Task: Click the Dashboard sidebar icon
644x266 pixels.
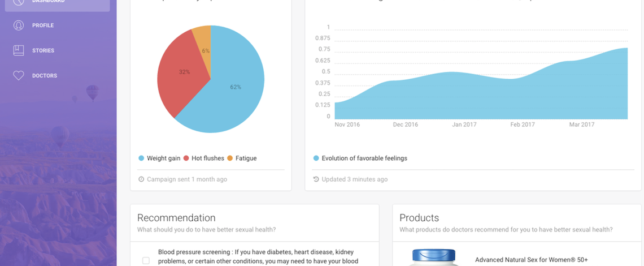Action: tap(19, 2)
